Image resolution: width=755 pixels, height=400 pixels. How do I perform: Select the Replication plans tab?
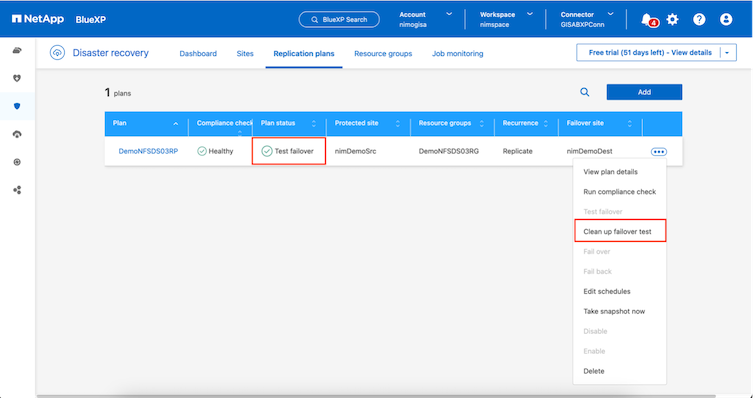304,53
